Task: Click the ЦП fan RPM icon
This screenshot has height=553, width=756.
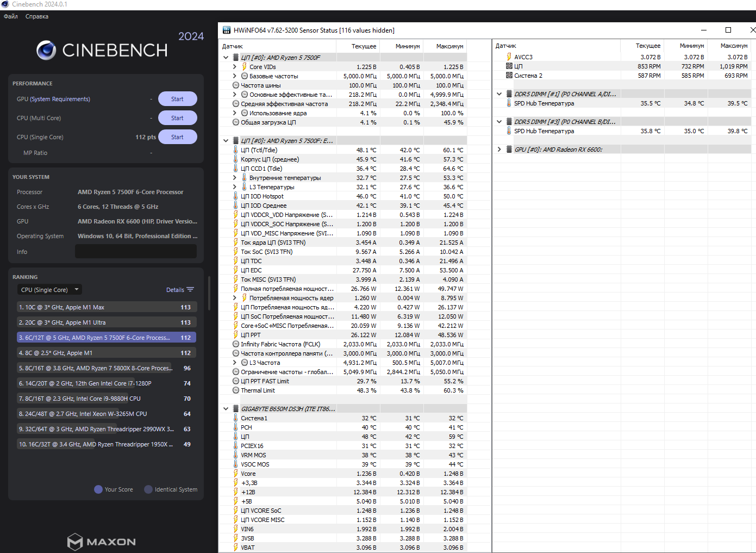Action: (x=509, y=66)
